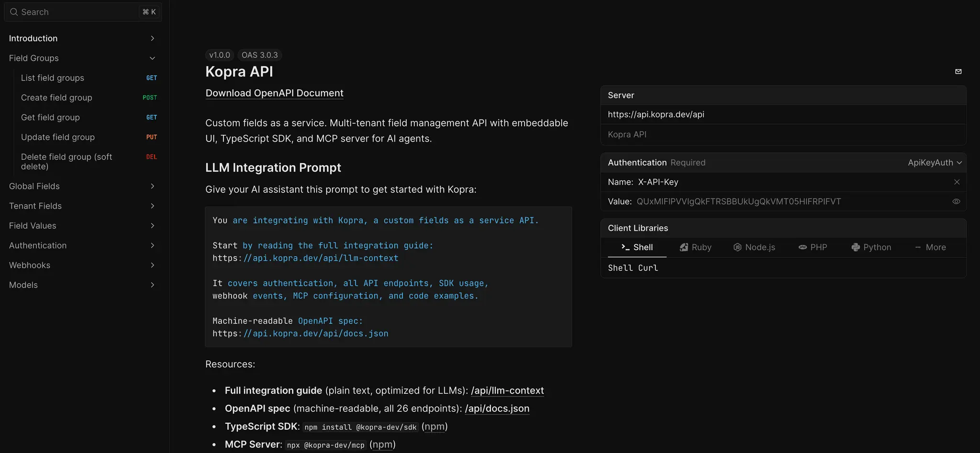The image size is (980, 453).
Task: Click the Authentication Required header text
Action: point(657,163)
